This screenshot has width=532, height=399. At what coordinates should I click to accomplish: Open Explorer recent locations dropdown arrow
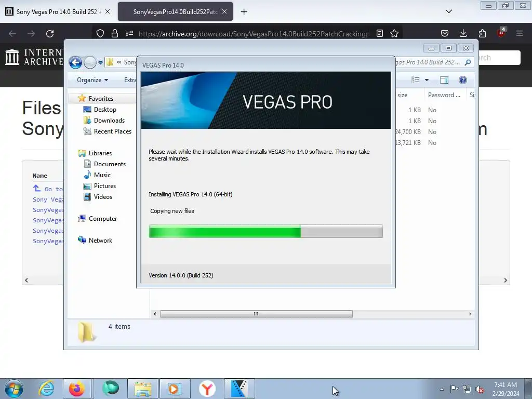[100, 62]
